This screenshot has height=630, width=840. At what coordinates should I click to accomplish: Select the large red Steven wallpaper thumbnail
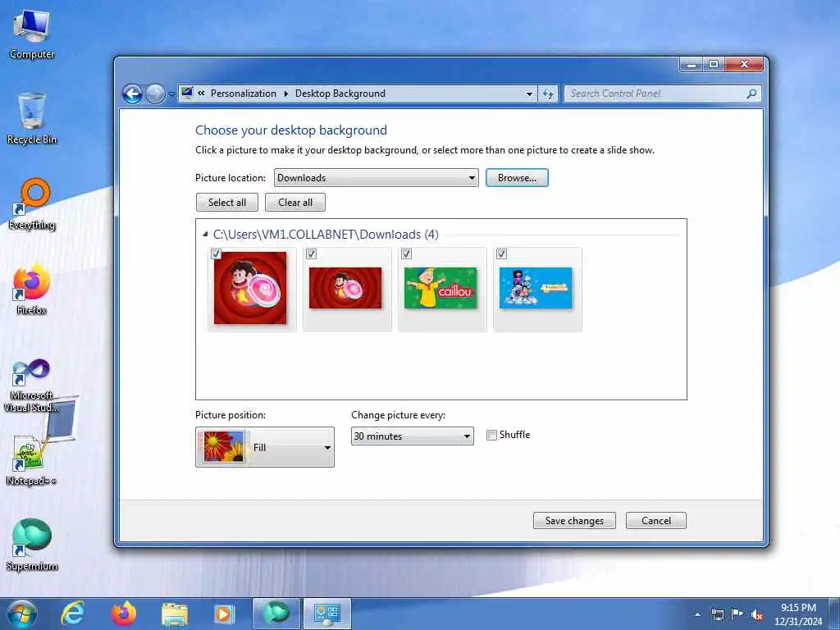[250, 288]
